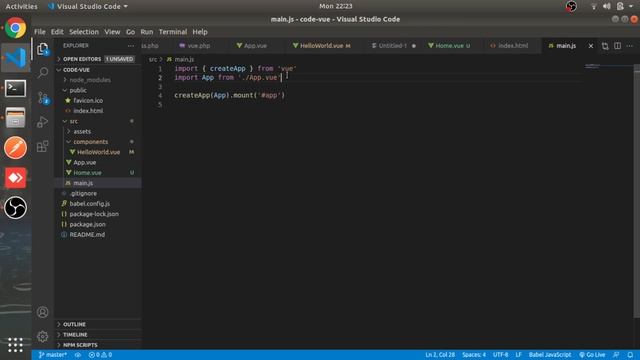Open editor more actions ellipsis
This screenshot has width=640, height=360.
coord(630,46)
